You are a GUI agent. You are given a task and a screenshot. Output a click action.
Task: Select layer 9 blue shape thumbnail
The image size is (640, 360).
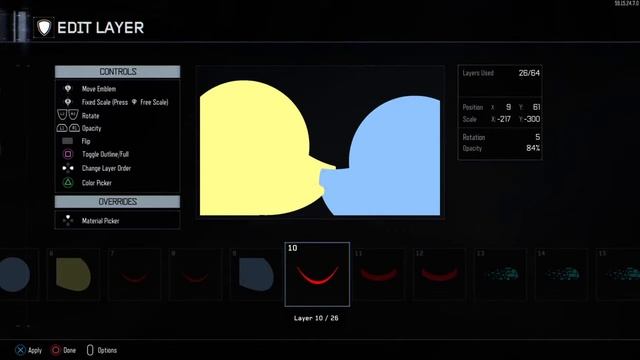(x=256, y=274)
